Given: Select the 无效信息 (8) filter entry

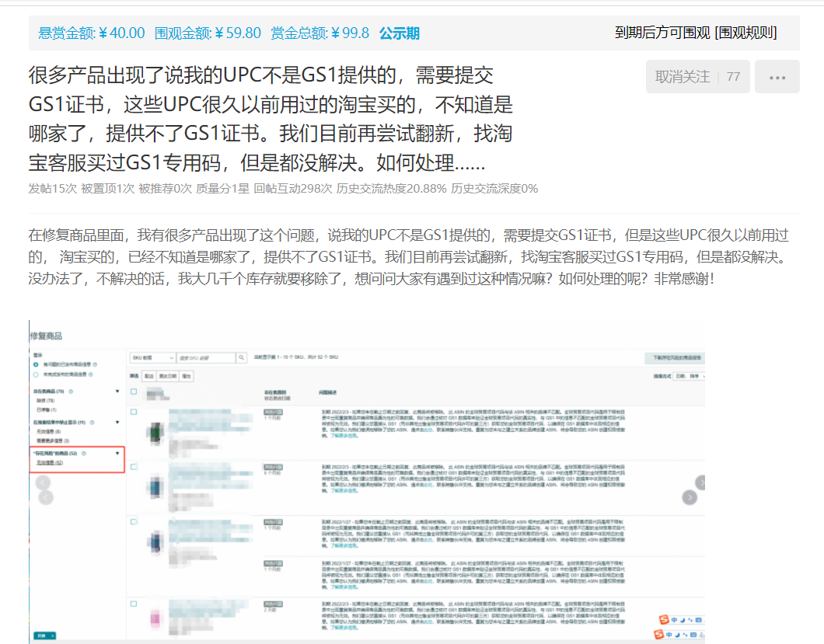Looking at the screenshot, I should click(x=48, y=432).
